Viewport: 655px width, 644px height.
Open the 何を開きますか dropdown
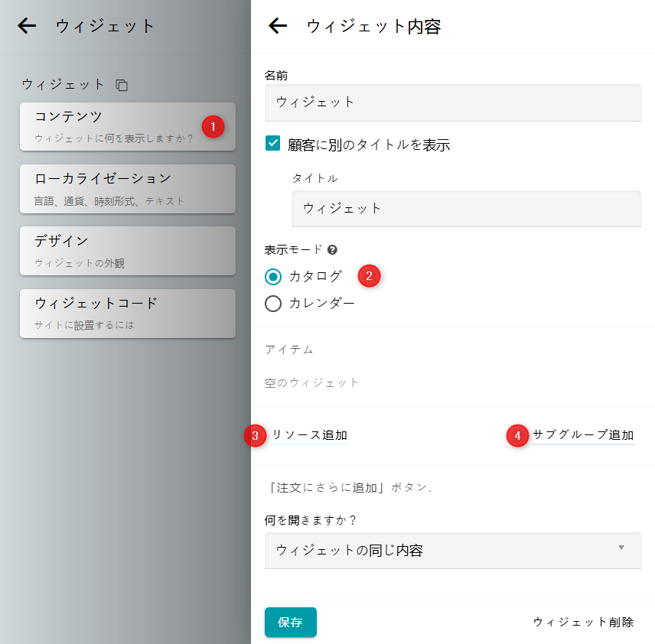click(451, 551)
